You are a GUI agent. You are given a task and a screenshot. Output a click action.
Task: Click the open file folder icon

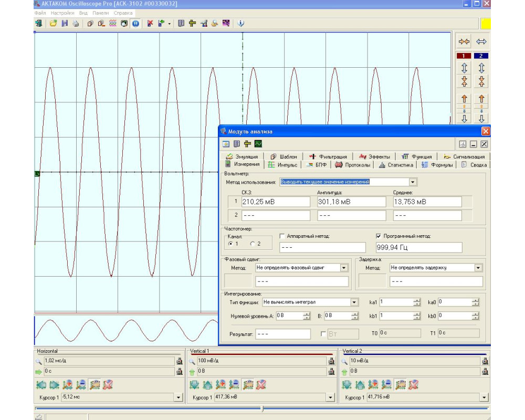(x=53, y=24)
